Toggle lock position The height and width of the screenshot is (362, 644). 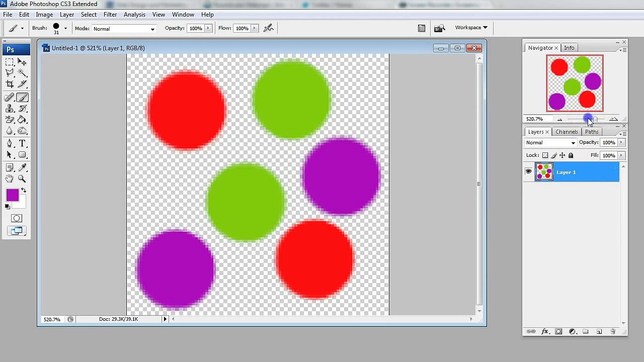(x=562, y=155)
